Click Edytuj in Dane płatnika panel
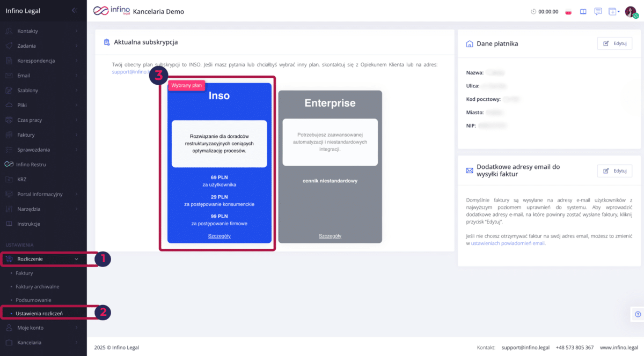The height and width of the screenshot is (356, 644). (614, 43)
